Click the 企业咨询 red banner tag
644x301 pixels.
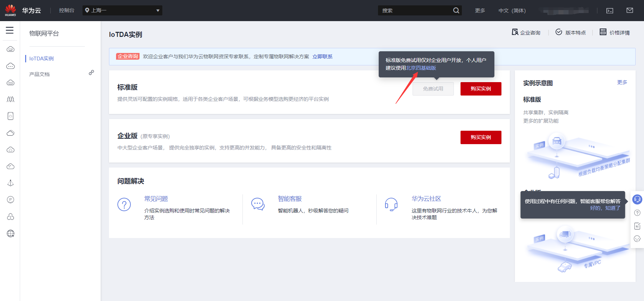[x=128, y=56]
